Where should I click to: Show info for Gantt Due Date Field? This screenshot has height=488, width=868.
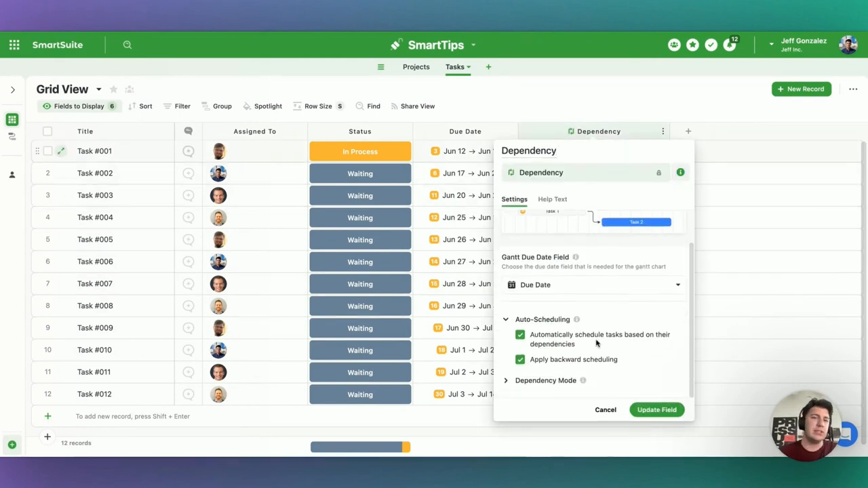576,257
